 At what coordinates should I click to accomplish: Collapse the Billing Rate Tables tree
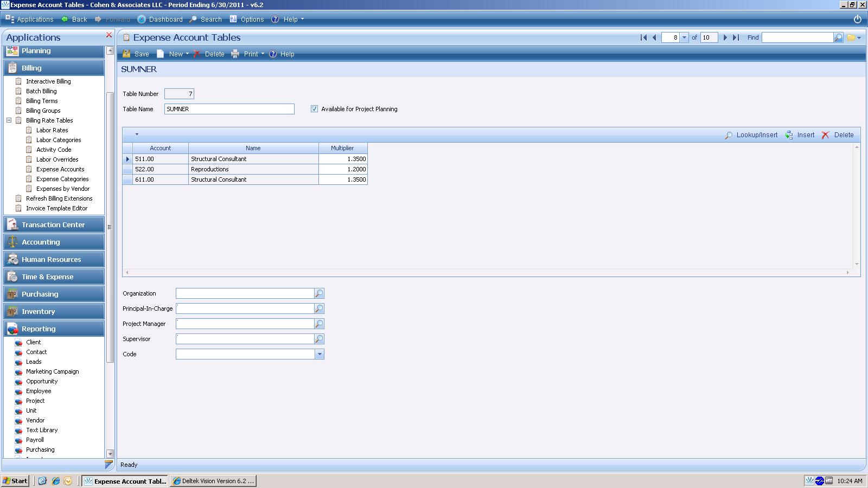(9, 120)
